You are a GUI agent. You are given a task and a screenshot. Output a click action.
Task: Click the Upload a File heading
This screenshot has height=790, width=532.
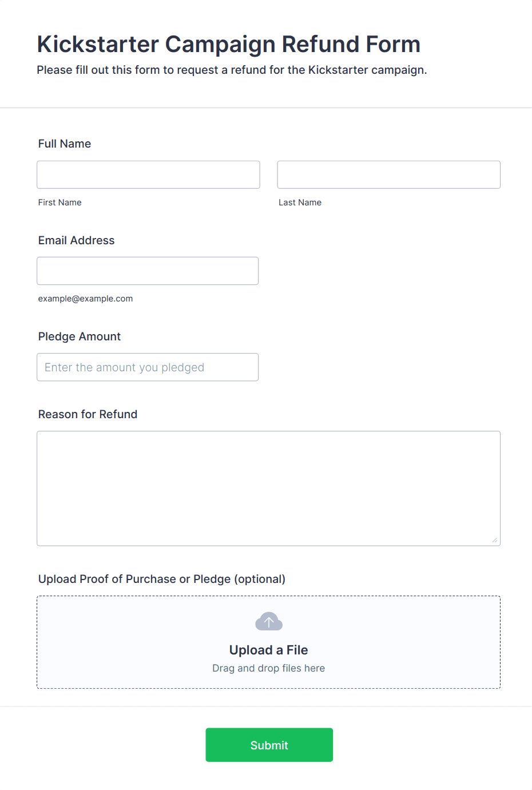(x=268, y=650)
